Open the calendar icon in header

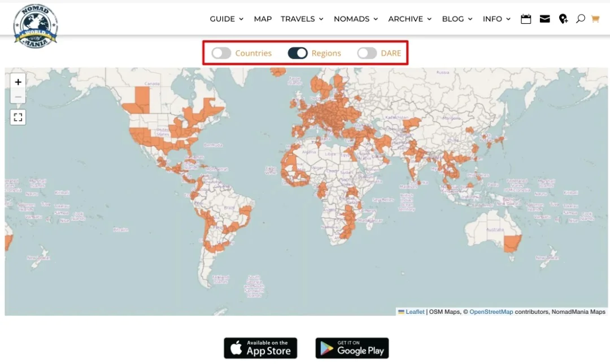point(526,19)
